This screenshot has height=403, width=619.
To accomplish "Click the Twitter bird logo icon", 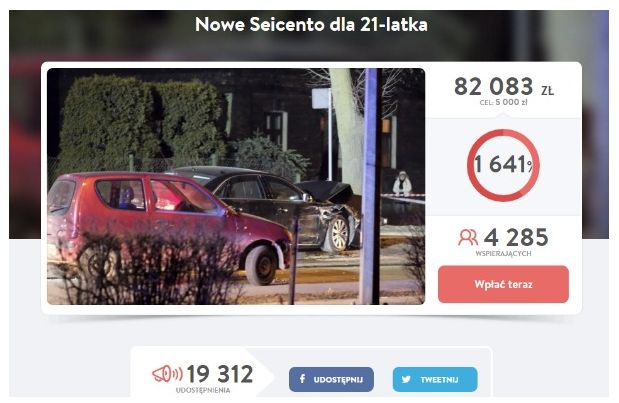I will tap(406, 379).
